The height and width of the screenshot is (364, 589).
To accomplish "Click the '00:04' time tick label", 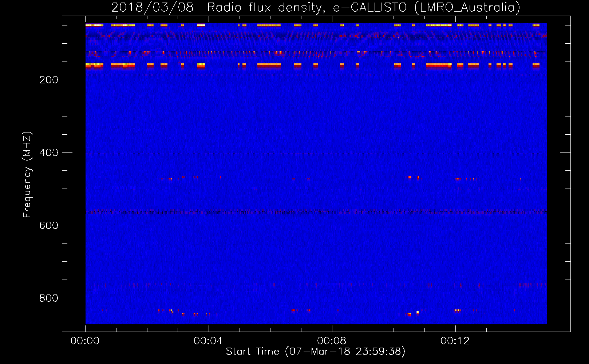I will pos(208,341).
